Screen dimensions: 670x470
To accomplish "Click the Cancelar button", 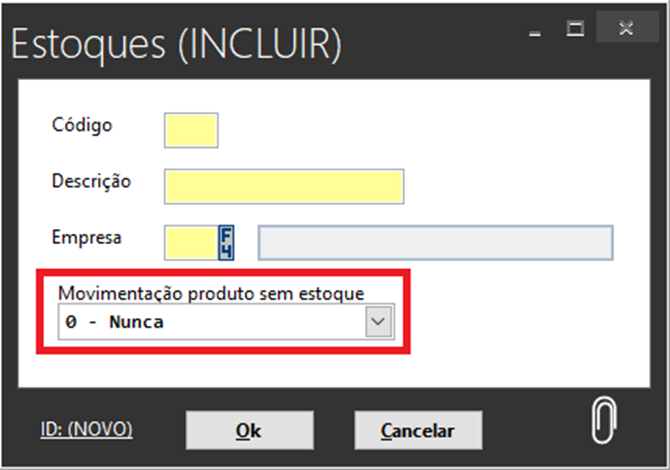I will 418,431.
